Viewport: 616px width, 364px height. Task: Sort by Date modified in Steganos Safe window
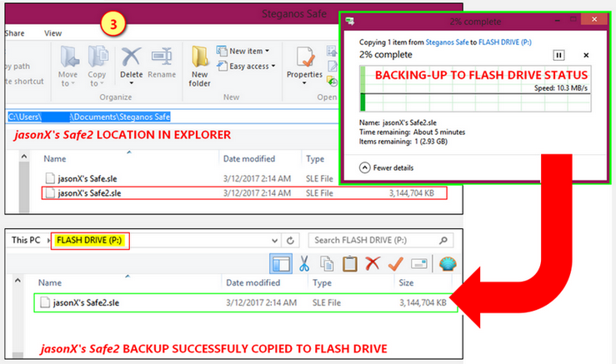tap(249, 159)
